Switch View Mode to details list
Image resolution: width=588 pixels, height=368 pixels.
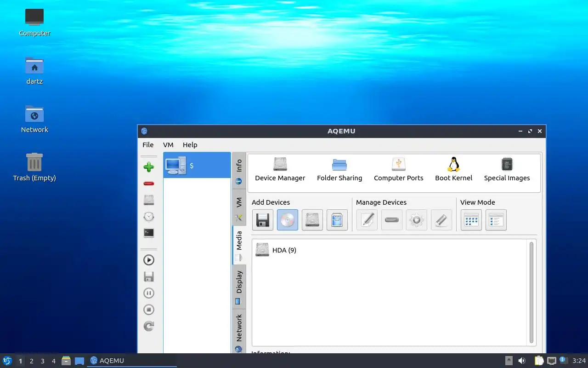pos(496,220)
